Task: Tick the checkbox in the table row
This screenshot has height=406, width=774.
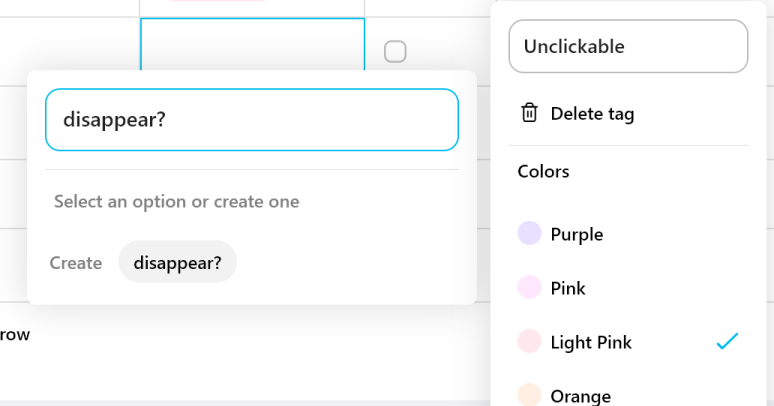Action: coord(395,51)
